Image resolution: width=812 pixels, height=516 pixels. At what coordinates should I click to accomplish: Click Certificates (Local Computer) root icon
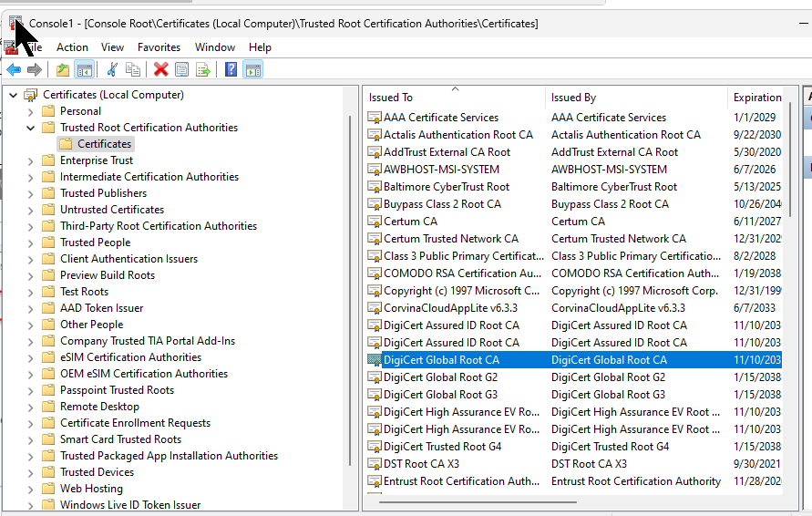31,95
